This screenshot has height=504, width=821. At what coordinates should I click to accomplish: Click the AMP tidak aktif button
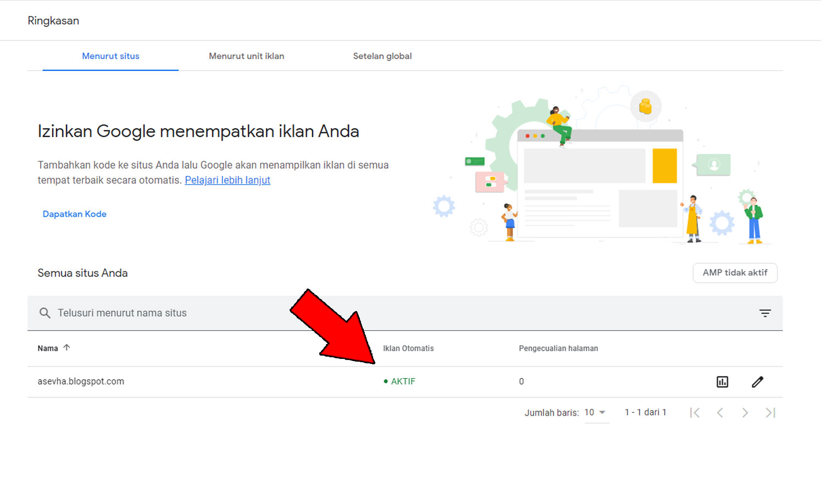[735, 273]
